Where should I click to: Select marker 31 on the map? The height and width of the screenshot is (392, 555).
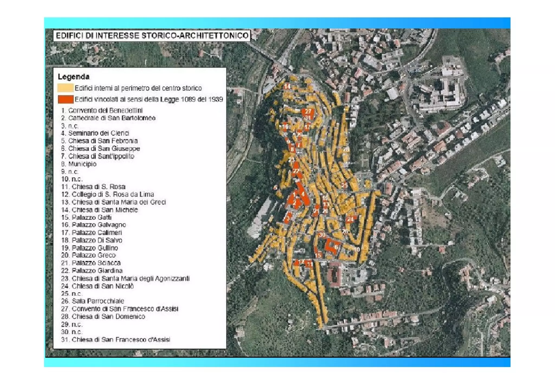(308, 118)
